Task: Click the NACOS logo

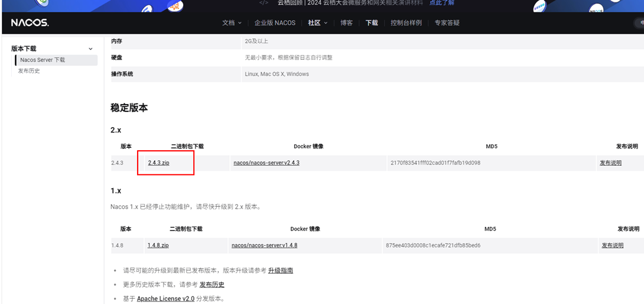Action: (x=30, y=23)
